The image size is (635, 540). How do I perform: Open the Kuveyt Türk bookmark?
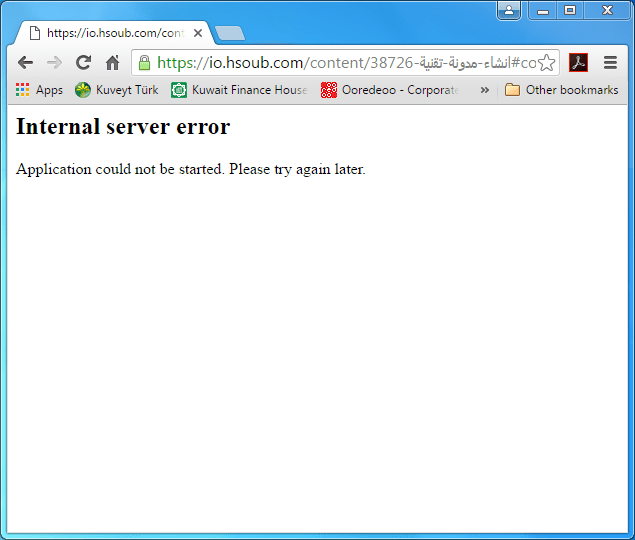coord(117,90)
